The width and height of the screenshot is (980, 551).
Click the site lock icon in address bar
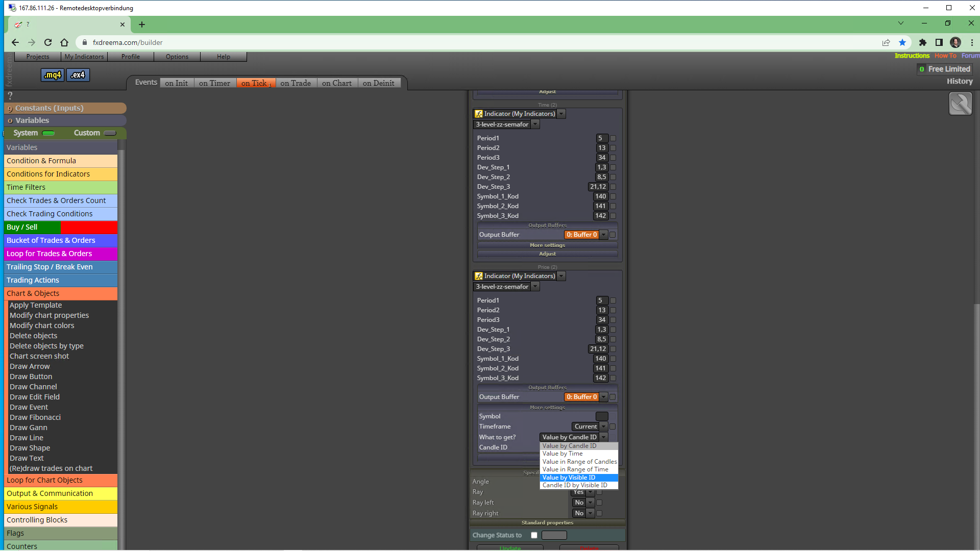(85, 42)
